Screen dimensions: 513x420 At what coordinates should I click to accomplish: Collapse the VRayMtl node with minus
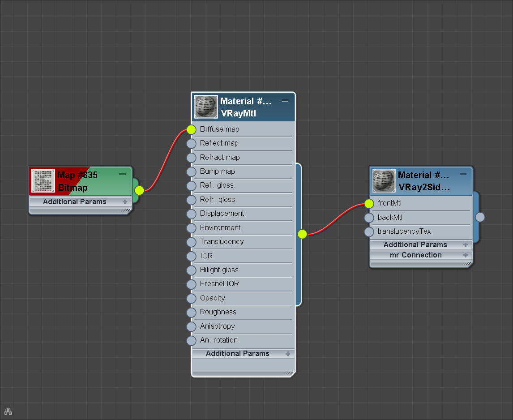click(x=285, y=101)
